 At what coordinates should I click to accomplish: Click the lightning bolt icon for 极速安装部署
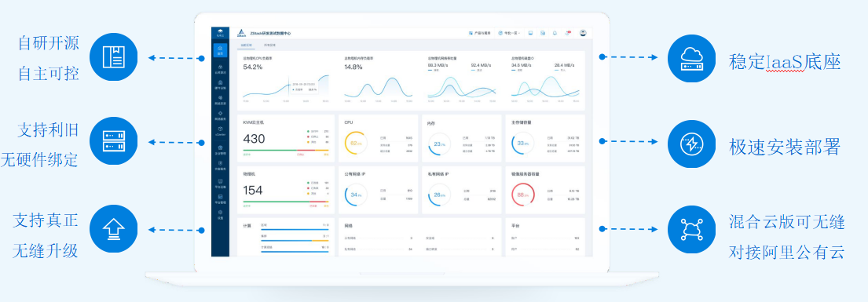[x=691, y=144]
